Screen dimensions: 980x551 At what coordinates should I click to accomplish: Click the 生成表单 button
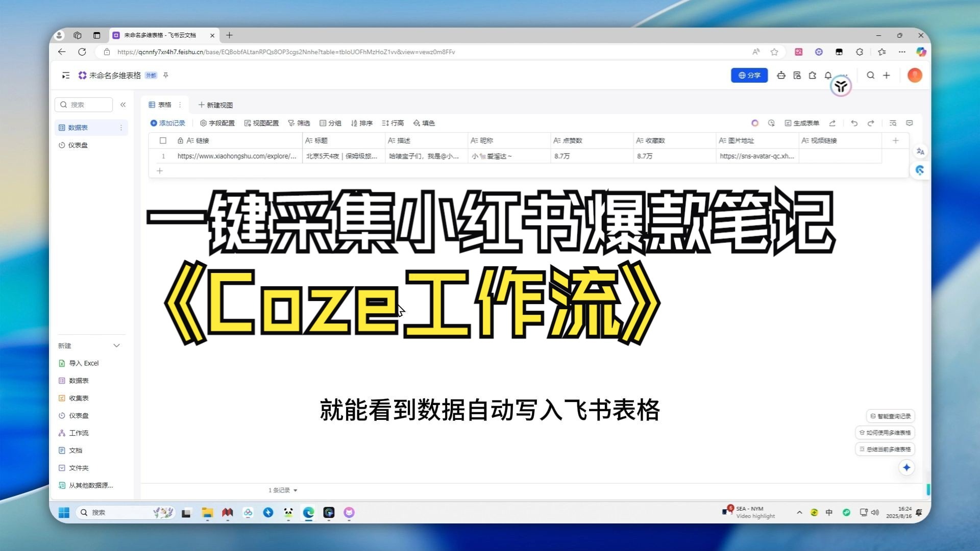(x=802, y=123)
